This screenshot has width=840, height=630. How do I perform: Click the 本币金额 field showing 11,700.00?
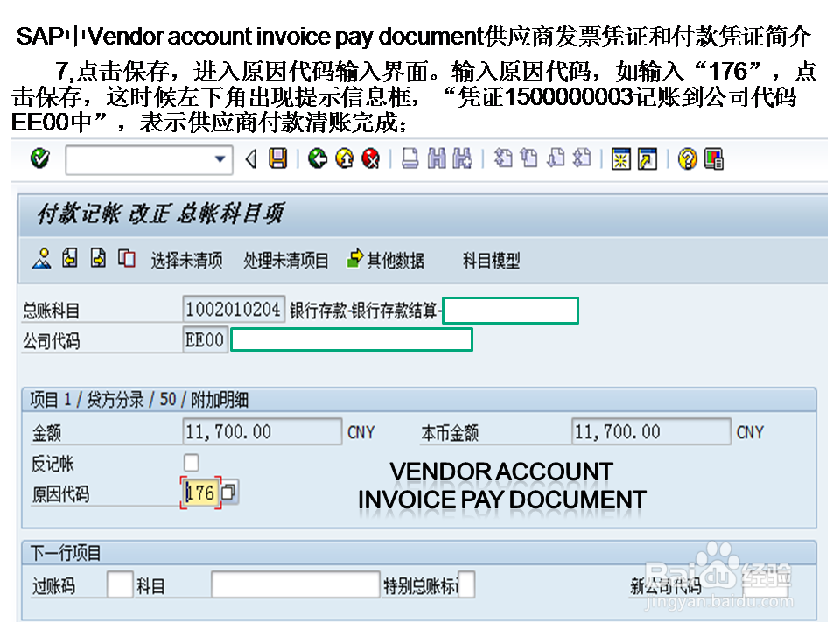(x=651, y=431)
